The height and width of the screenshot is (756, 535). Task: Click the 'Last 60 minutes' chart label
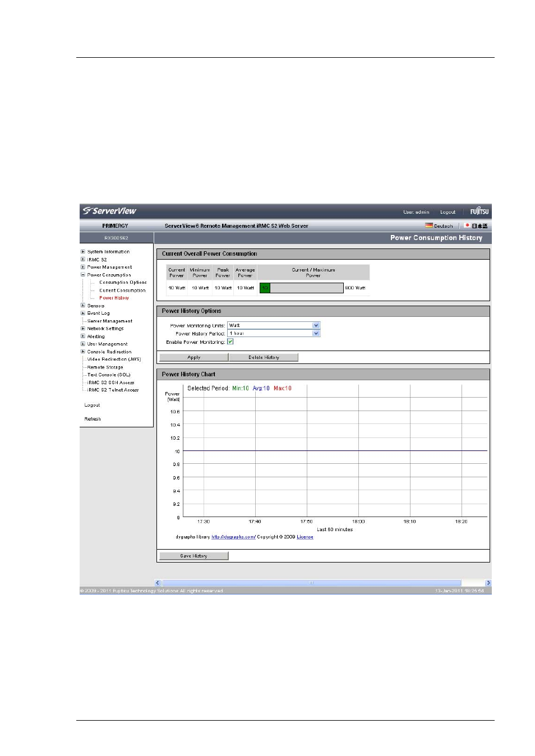point(335,529)
